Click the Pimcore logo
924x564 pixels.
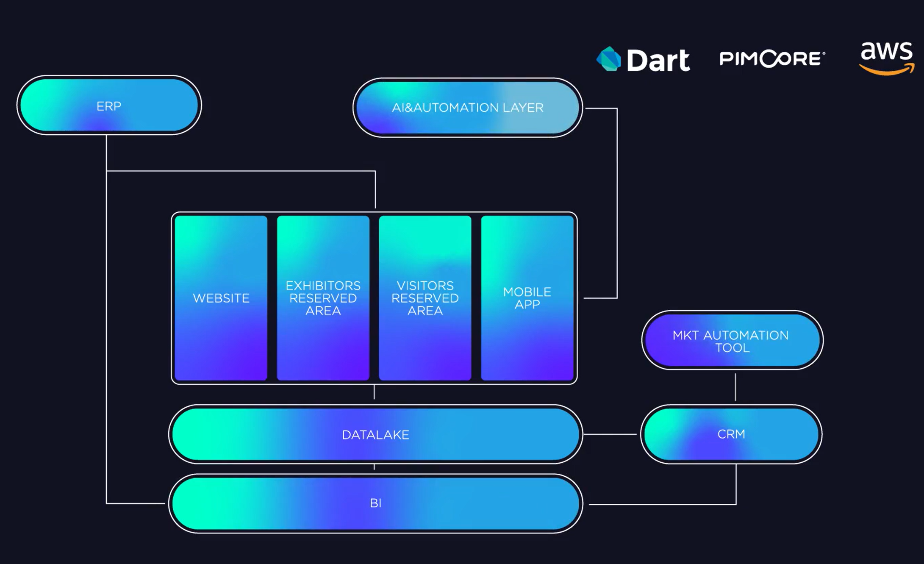click(772, 58)
